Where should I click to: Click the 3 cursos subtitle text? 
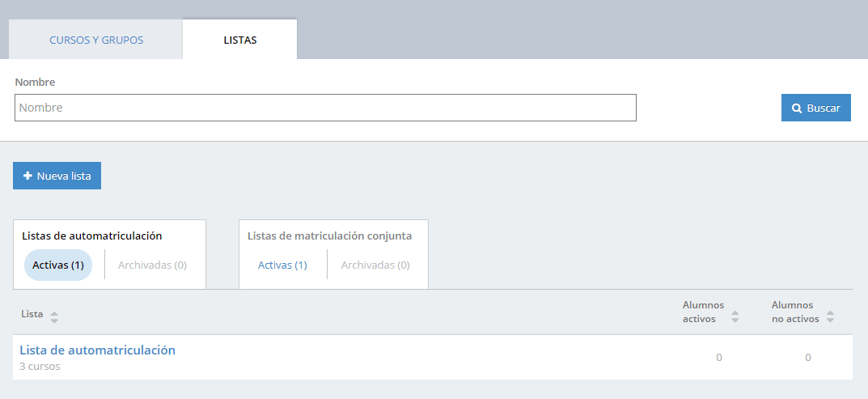tap(40, 367)
